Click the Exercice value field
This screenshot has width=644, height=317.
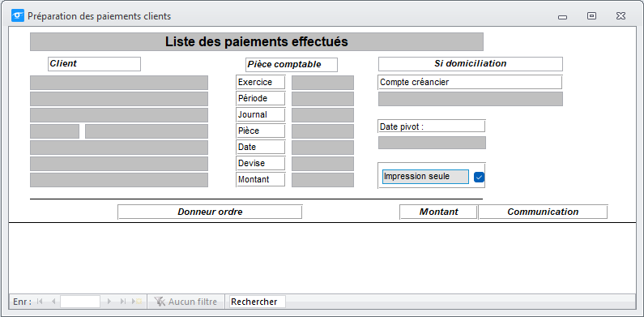click(322, 82)
